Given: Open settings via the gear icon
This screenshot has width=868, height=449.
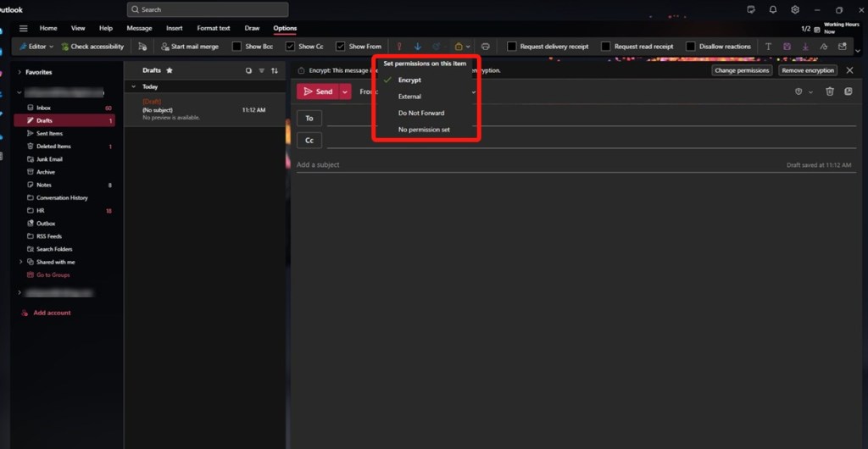Looking at the screenshot, I should pyautogui.click(x=795, y=9).
